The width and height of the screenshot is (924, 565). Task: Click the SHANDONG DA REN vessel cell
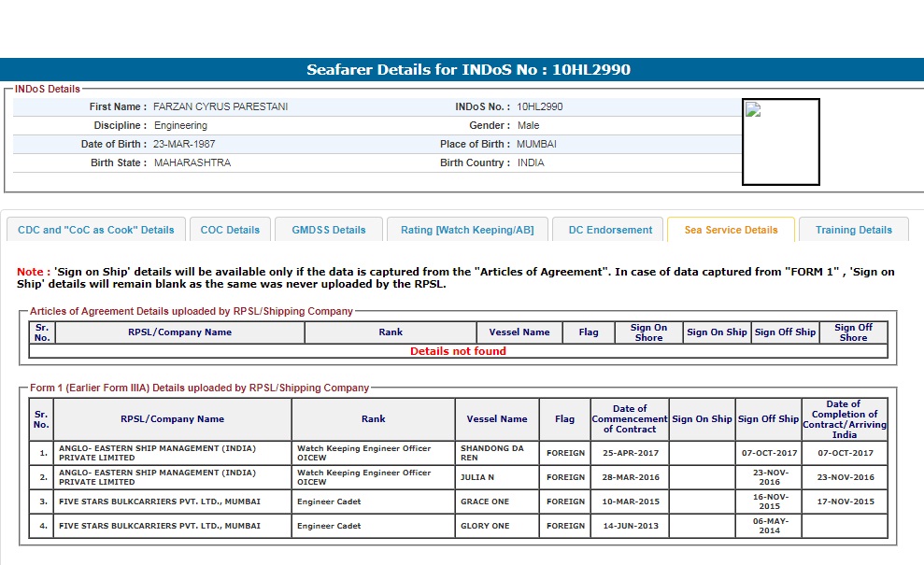(x=497, y=453)
